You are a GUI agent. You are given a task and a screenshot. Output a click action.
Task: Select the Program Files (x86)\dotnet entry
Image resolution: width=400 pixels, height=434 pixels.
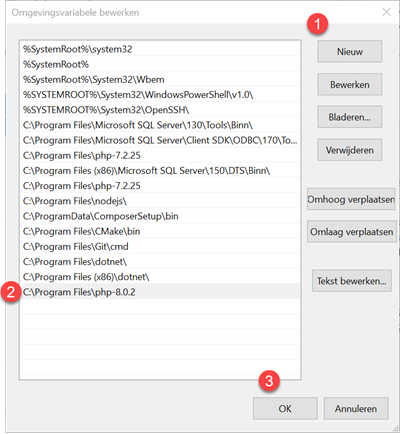160,277
